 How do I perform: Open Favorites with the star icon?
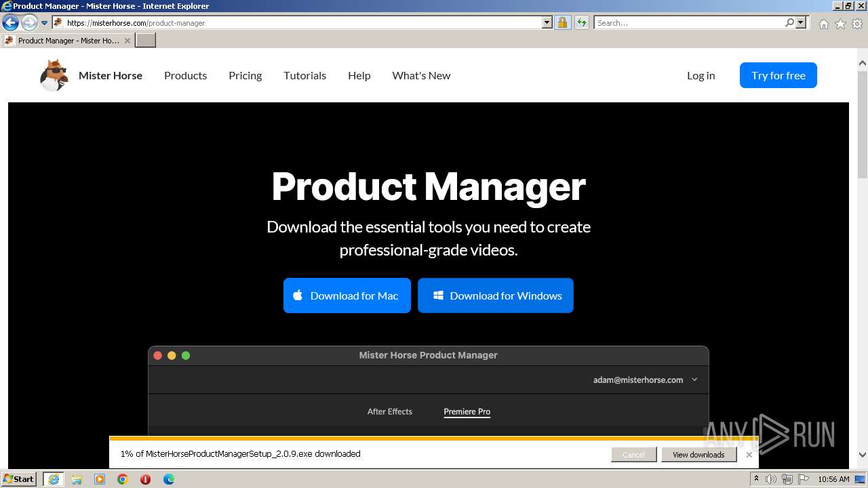840,24
